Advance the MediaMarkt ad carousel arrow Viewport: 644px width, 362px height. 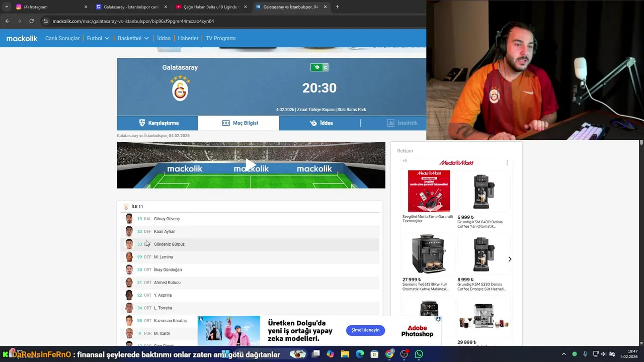(510, 259)
